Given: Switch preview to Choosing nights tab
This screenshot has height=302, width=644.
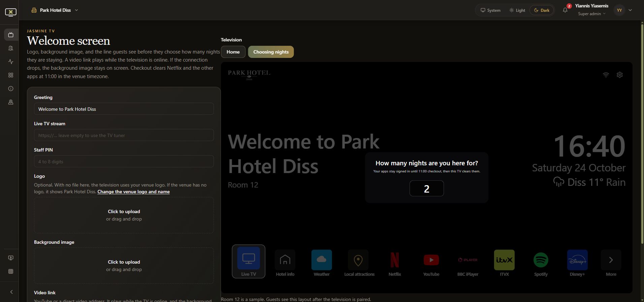Looking at the screenshot, I should [x=271, y=52].
